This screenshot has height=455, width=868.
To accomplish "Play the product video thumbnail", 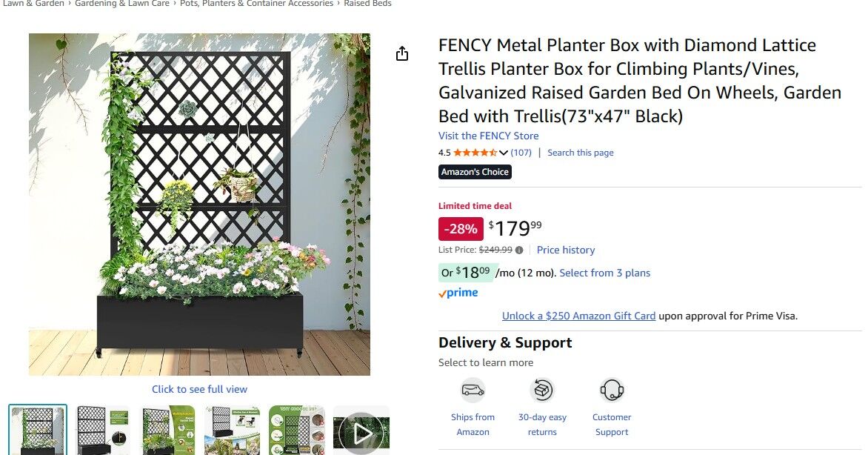I will tap(361, 432).
